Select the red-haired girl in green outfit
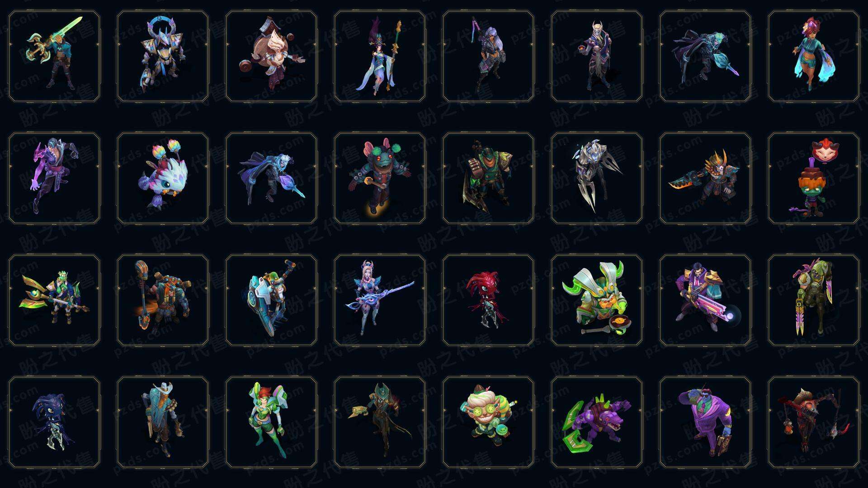Image resolution: width=868 pixels, height=488 pixels. pyautogui.click(x=271, y=422)
